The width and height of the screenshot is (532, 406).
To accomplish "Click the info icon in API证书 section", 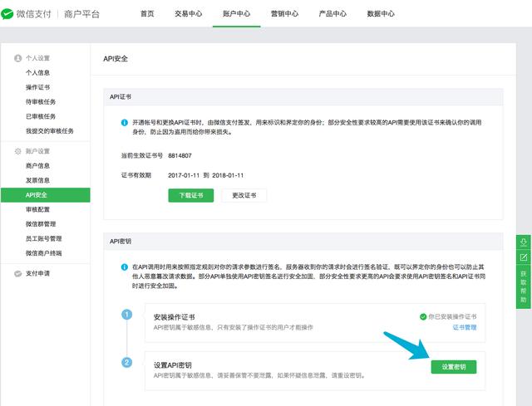I will [125, 122].
